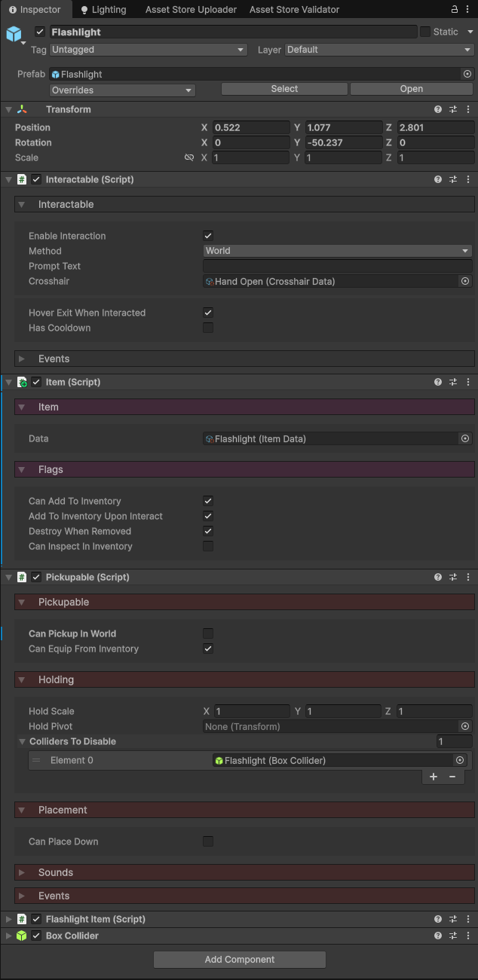Click the Inspector lock icon
Viewport: 478px width, 980px height.
pos(455,10)
